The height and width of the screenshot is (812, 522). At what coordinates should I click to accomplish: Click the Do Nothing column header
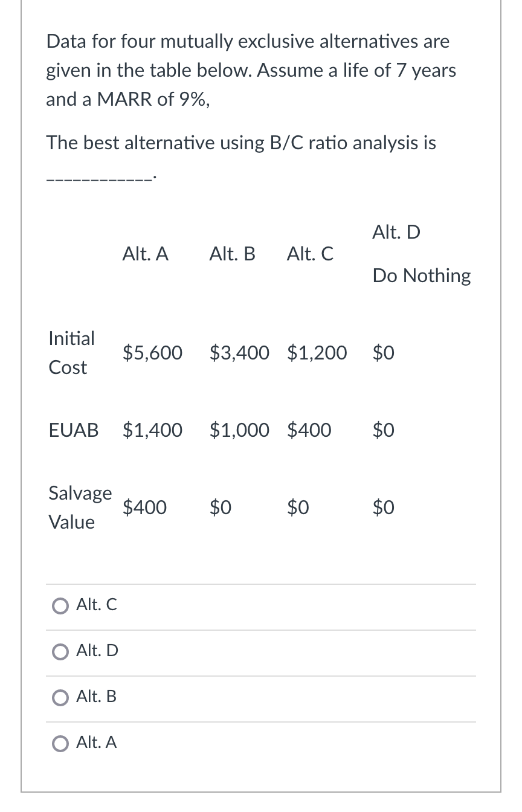click(x=421, y=275)
